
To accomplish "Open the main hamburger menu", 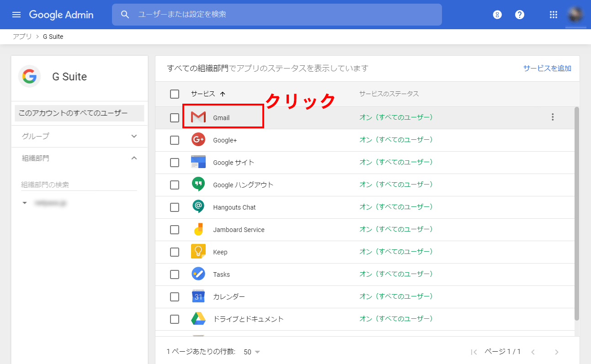I will click(16, 15).
